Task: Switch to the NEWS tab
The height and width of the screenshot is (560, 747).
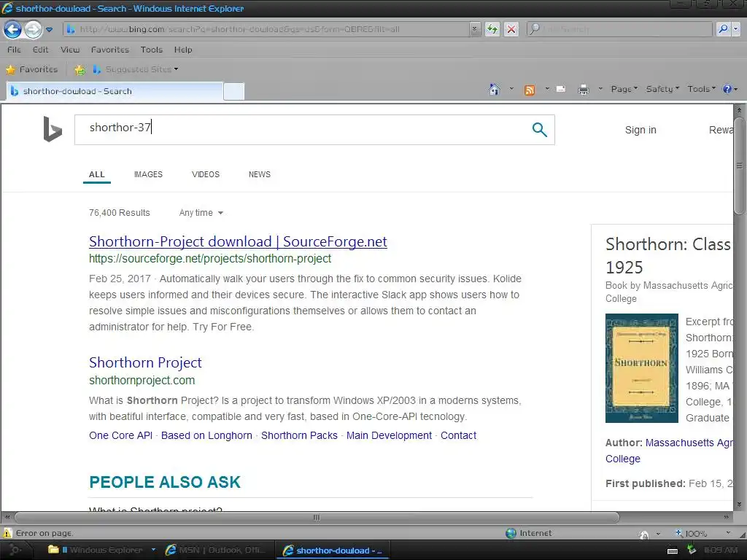Action: click(x=260, y=174)
